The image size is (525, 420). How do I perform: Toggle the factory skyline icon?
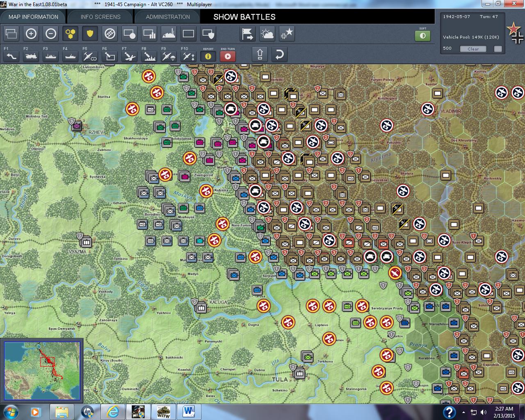169,34
